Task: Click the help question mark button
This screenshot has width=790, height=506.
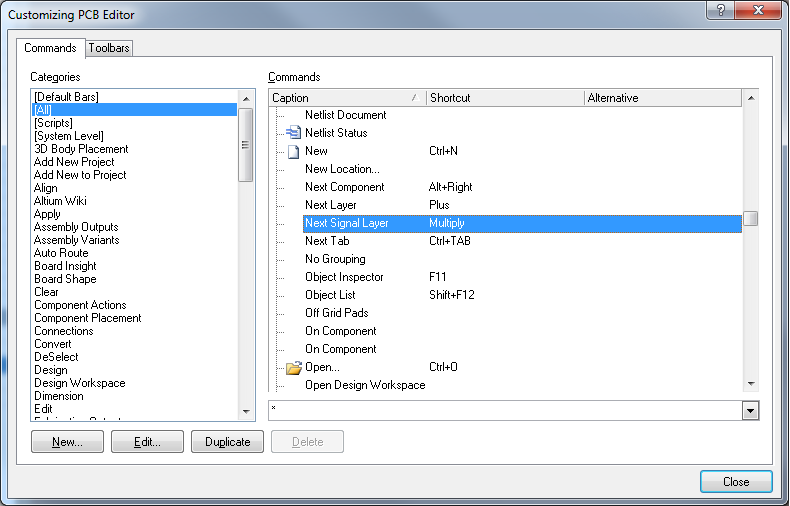Action: tap(717, 12)
